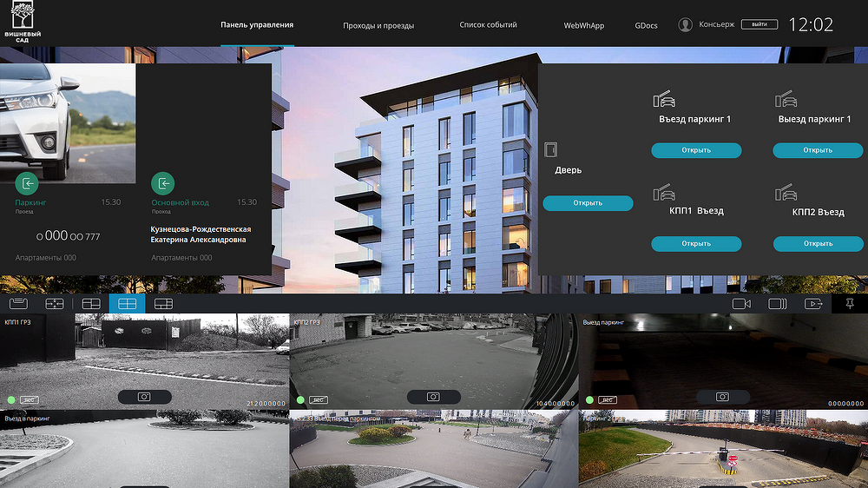Toggle REC on Выезд паркинг camera

coord(608,400)
